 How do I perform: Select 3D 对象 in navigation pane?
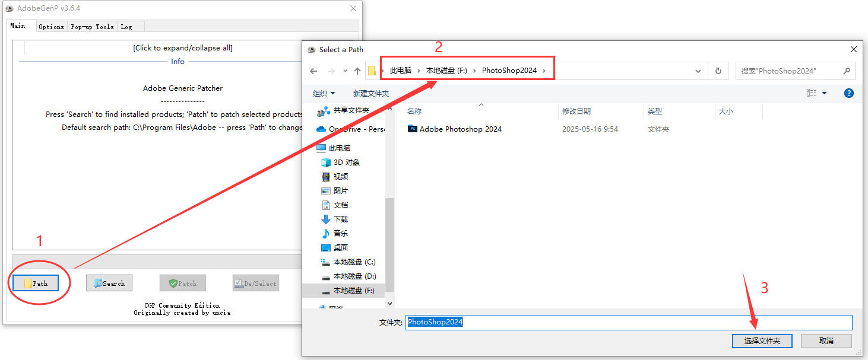(346, 163)
